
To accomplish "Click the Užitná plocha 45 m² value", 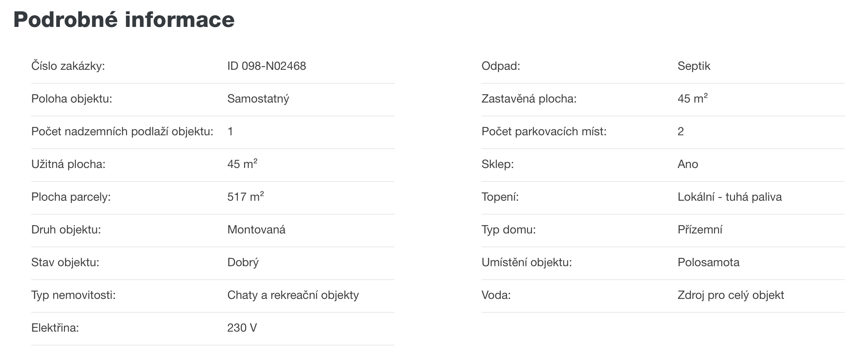I will point(242,164).
